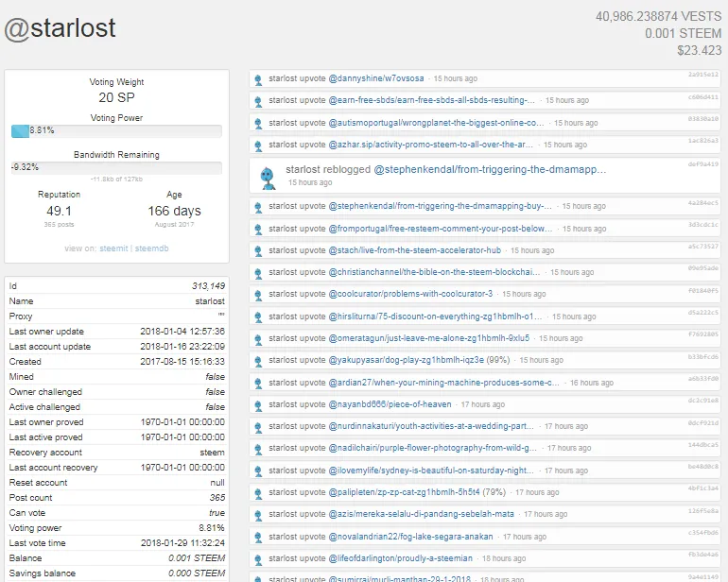The image size is (728, 582).
Task: Open @autismoportugal wrongplanet post link
Action: 436,123
